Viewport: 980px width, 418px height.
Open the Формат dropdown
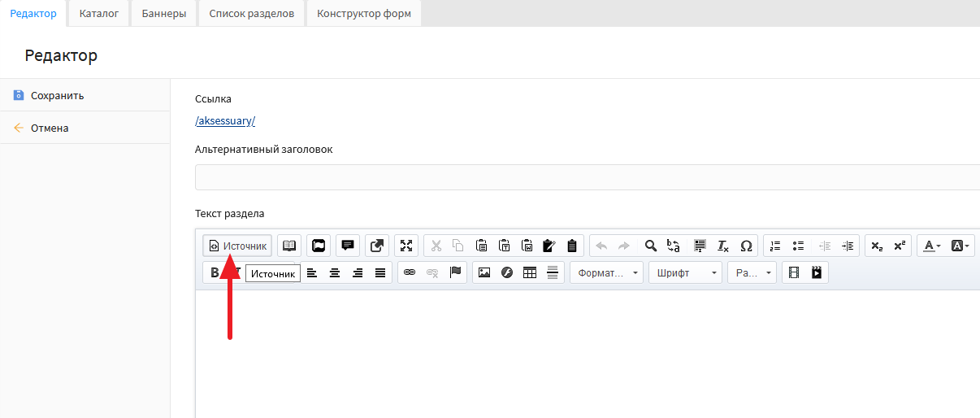point(606,272)
